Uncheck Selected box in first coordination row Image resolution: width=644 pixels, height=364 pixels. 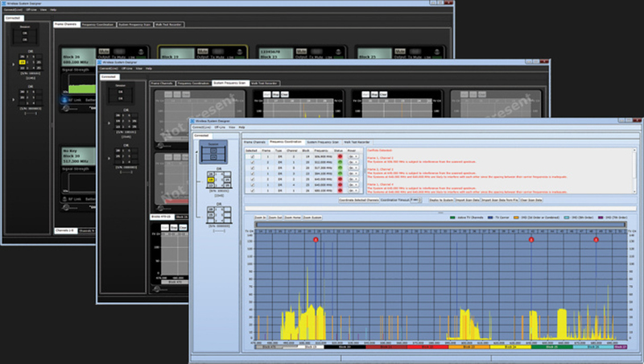253,156
